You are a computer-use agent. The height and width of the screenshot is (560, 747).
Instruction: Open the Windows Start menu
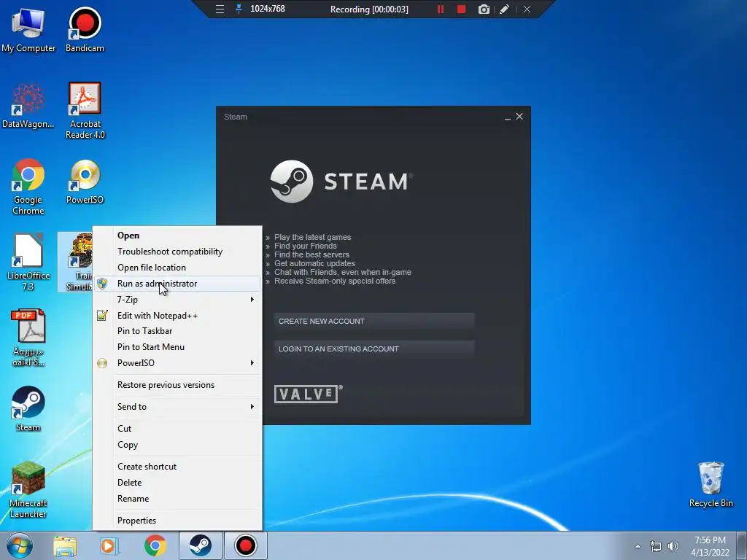20,545
